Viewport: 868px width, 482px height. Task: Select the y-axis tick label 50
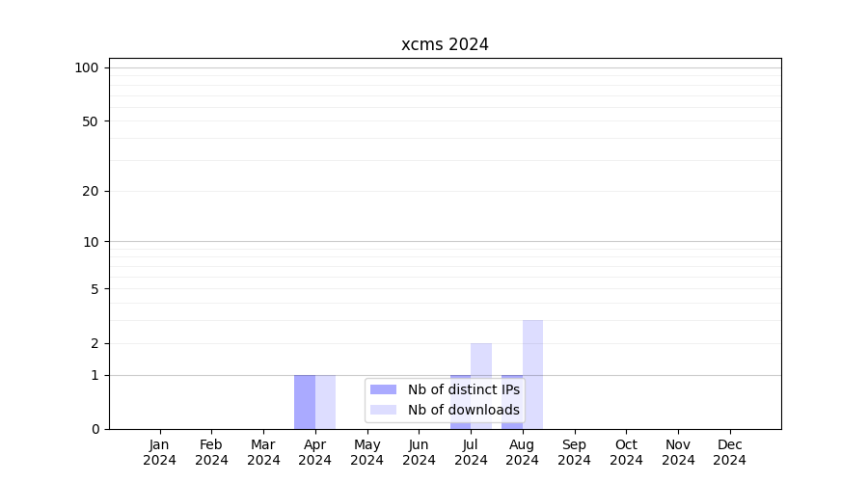tap(90, 121)
